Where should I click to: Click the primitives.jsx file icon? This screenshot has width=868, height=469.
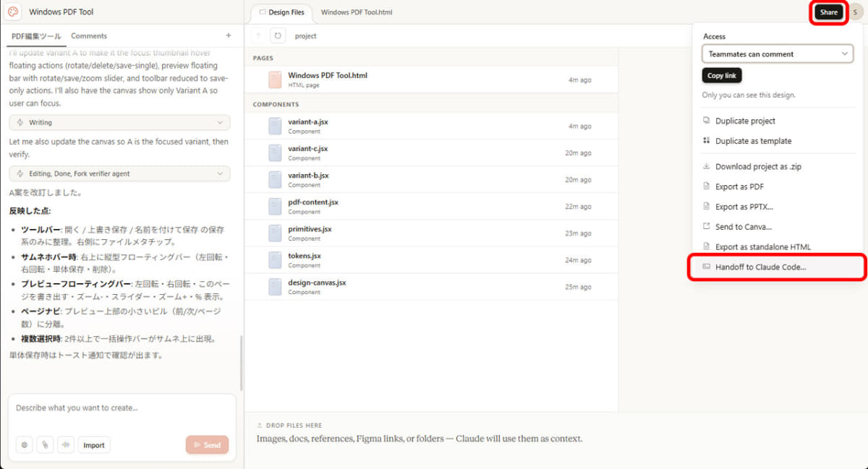coord(275,233)
